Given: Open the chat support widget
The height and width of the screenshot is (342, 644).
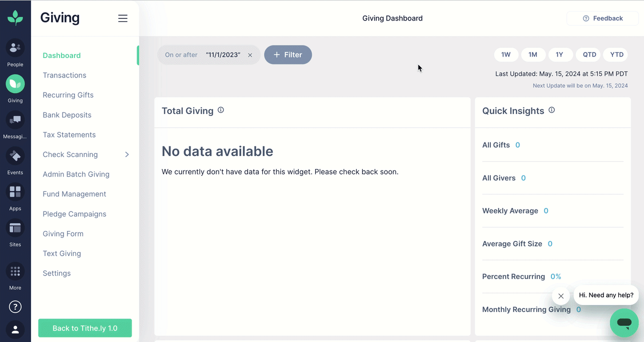Looking at the screenshot, I should (x=624, y=322).
